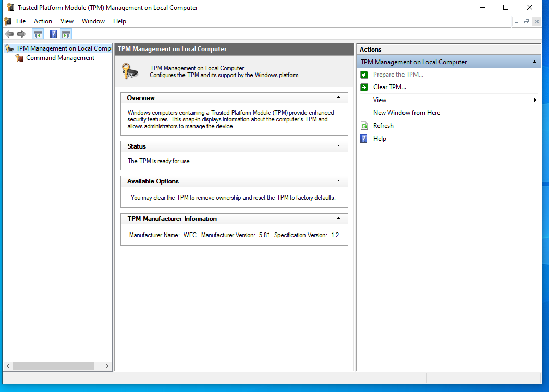Click the inner MDI close button
The width and height of the screenshot is (549, 392).
[536, 22]
